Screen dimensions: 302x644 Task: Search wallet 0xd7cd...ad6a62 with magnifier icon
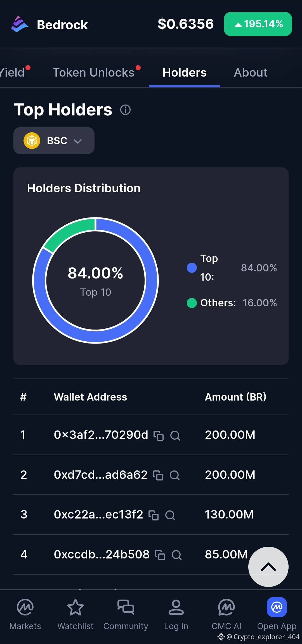175,475
